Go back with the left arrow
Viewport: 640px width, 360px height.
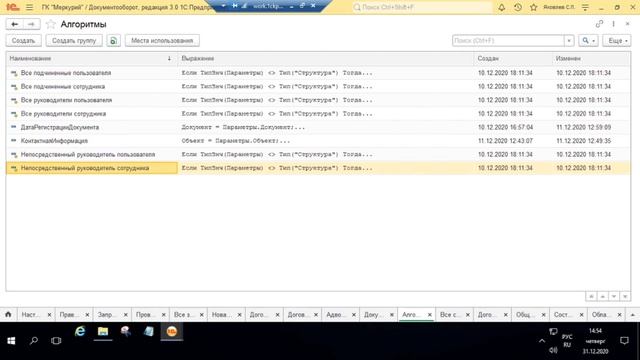[x=14, y=24]
